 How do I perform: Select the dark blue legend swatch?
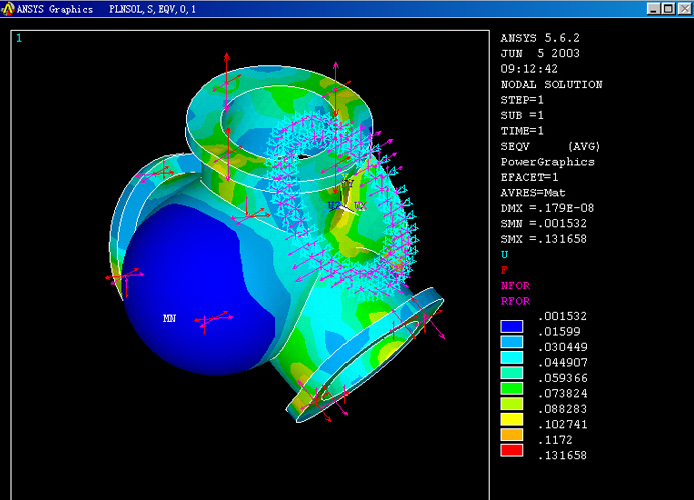(x=512, y=325)
